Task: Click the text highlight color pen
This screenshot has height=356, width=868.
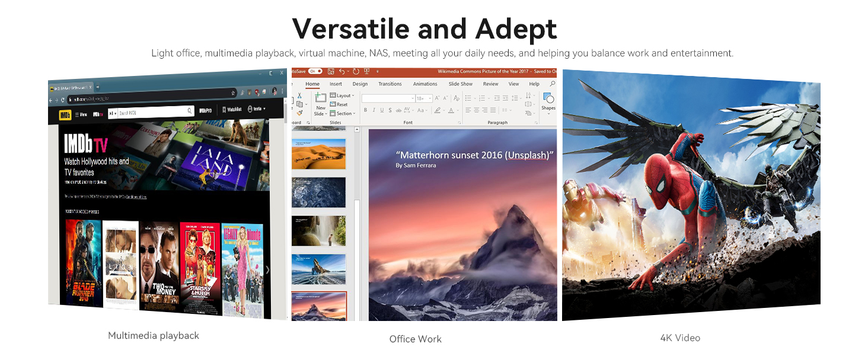Action: point(437,110)
